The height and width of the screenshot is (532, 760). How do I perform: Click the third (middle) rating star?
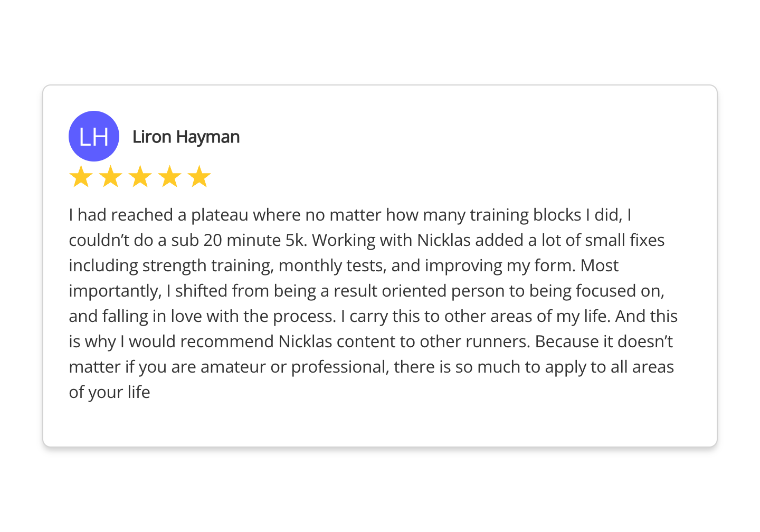tap(140, 177)
